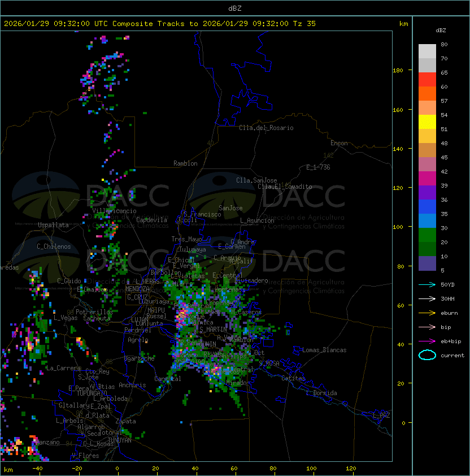Screen dimensions: 470x476
Task: Click the 'TUPUNGATO' place label
Action: click(92, 393)
